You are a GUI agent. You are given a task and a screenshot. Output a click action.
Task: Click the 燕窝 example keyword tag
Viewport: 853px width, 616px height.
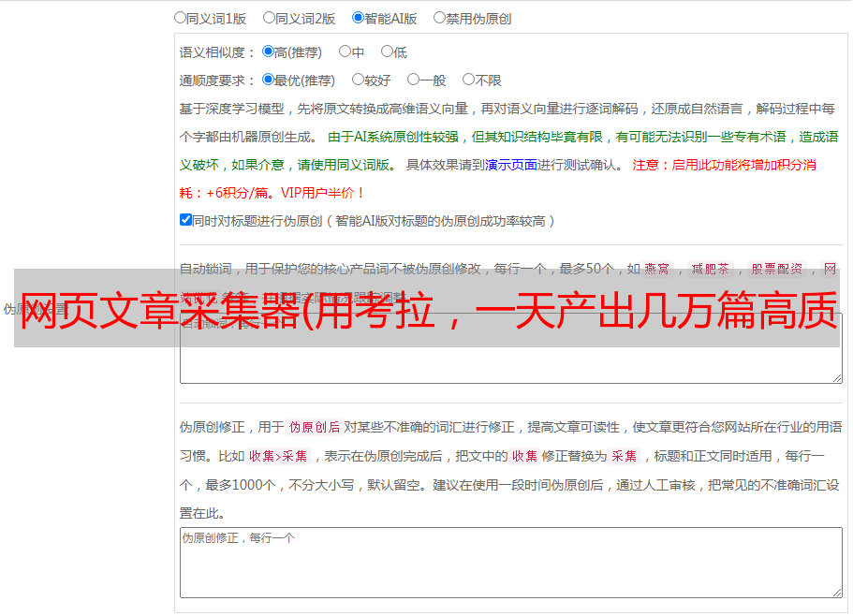(657, 269)
